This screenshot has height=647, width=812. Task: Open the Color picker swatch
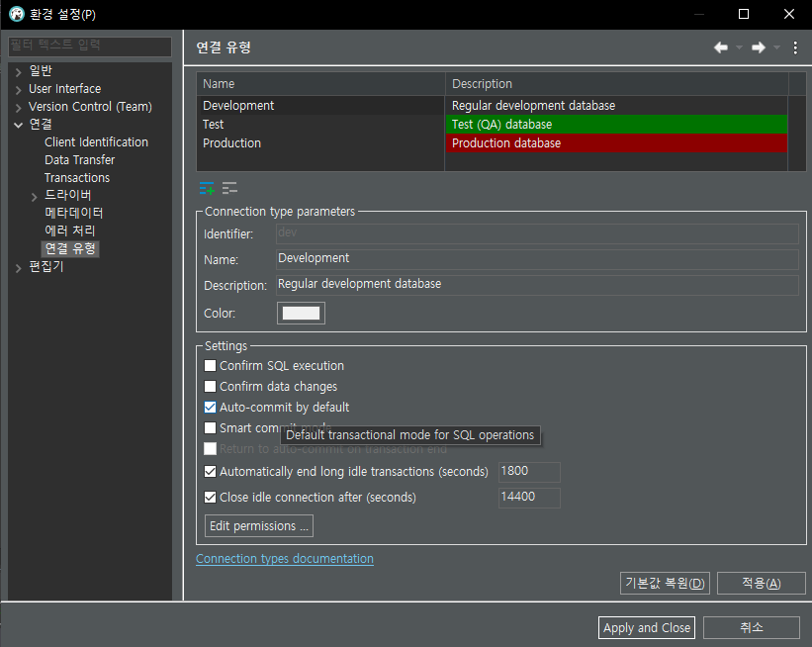pyautogui.click(x=301, y=314)
